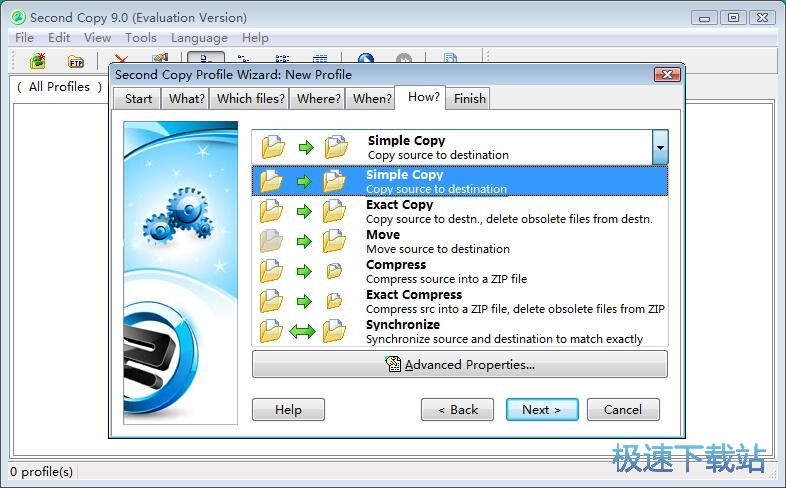Open the Language menu
This screenshot has height=488, width=786.
tap(199, 38)
